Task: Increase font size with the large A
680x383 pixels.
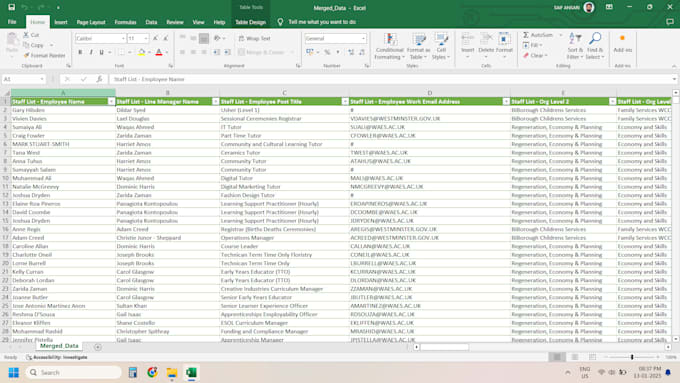Action: coord(155,39)
